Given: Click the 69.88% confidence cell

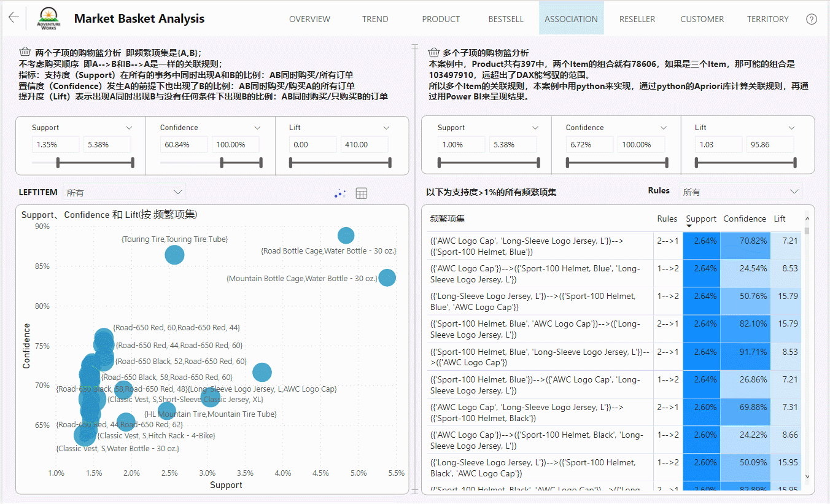Looking at the screenshot, I should point(745,412).
